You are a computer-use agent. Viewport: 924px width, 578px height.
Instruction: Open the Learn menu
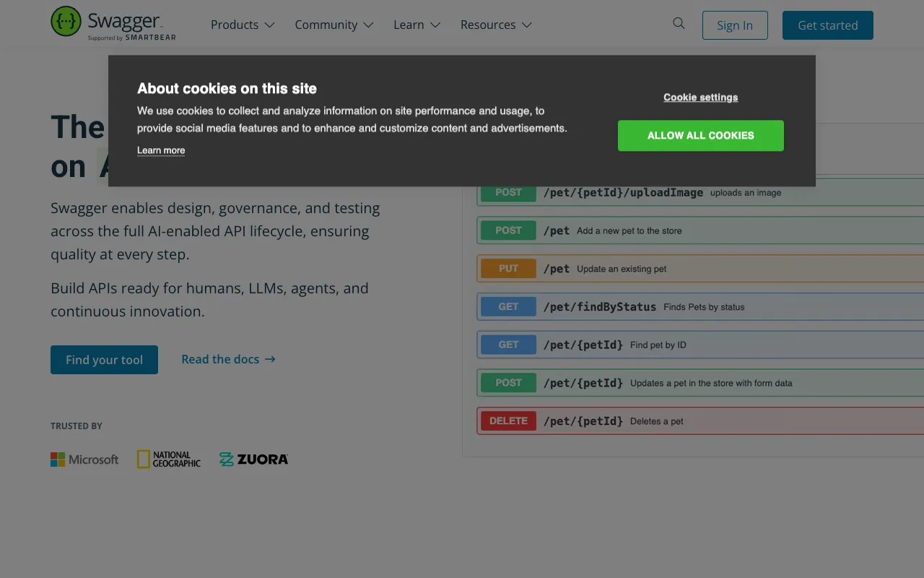tap(417, 25)
